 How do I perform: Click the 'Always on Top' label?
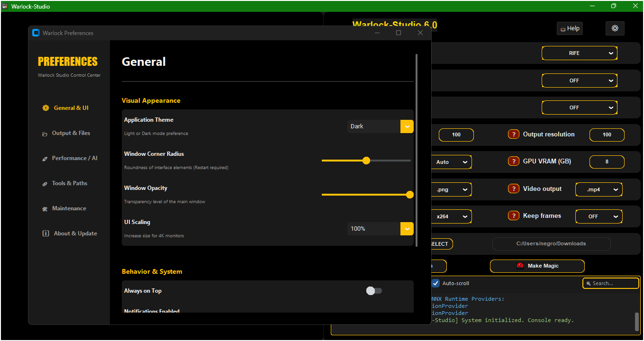point(143,291)
